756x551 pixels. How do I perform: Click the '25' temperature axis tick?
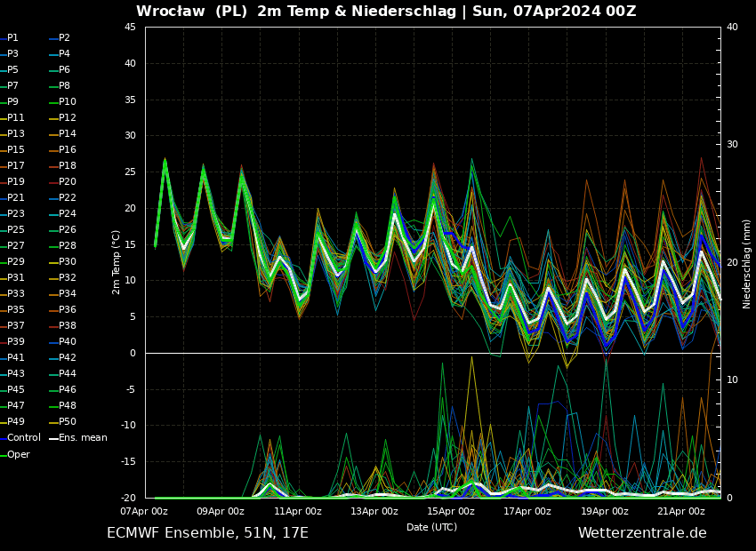coord(130,172)
